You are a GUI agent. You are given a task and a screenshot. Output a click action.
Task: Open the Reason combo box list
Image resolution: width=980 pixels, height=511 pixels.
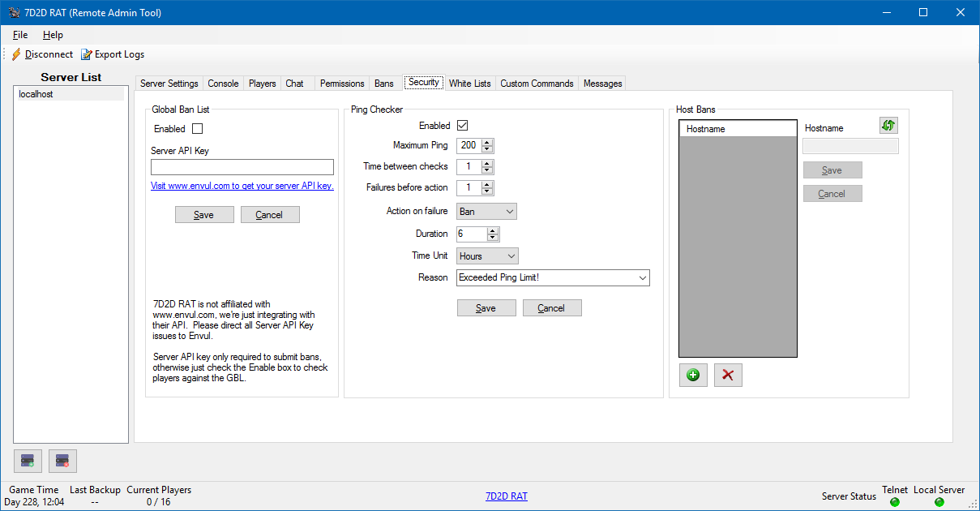[643, 278]
